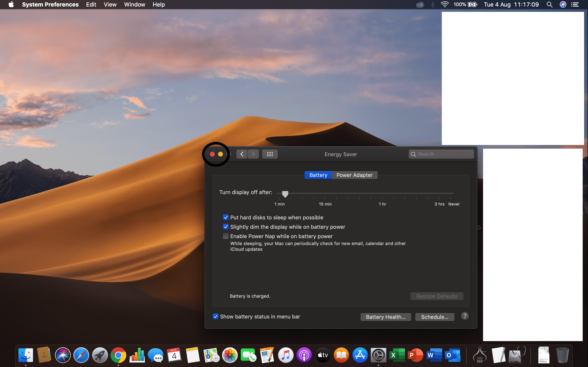
Task: Open Siri from the menu bar
Action: [x=563, y=5]
